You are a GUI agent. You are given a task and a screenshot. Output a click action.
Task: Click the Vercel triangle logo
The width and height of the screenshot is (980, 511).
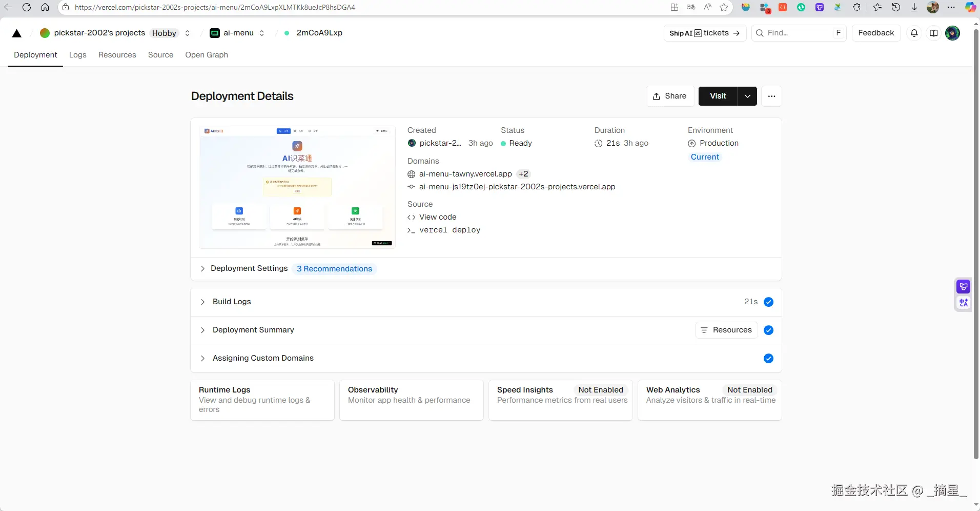coord(17,33)
